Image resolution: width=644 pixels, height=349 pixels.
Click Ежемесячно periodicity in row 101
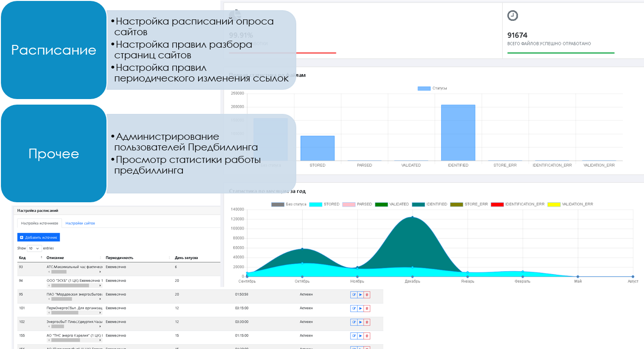pyautogui.click(x=116, y=308)
